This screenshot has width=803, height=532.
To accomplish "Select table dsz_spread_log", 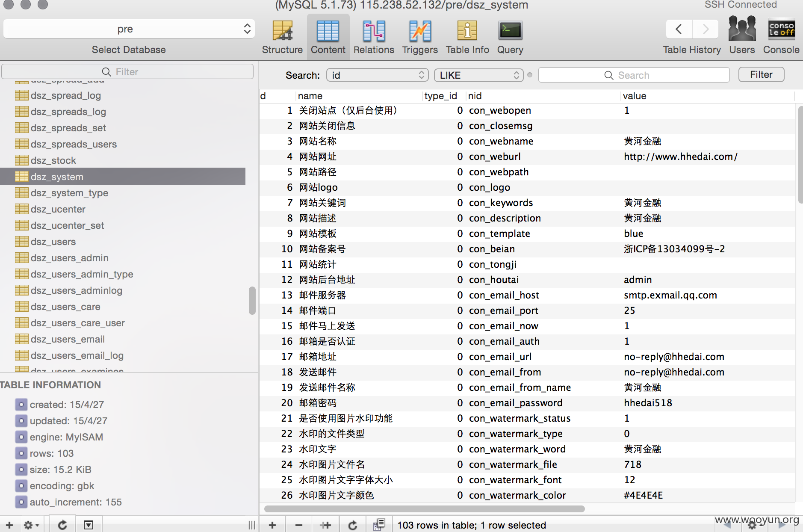I will pyautogui.click(x=65, y=95).
